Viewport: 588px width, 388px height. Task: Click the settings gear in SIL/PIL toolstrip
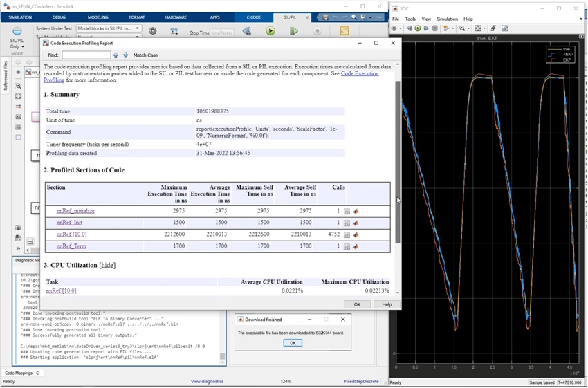coord(153,31)
